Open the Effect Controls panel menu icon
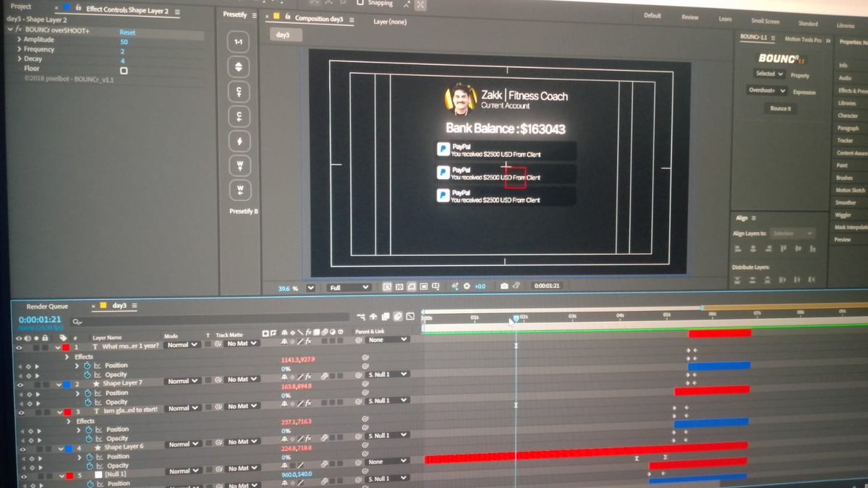The image size is (868, 488). coord(178,12)
